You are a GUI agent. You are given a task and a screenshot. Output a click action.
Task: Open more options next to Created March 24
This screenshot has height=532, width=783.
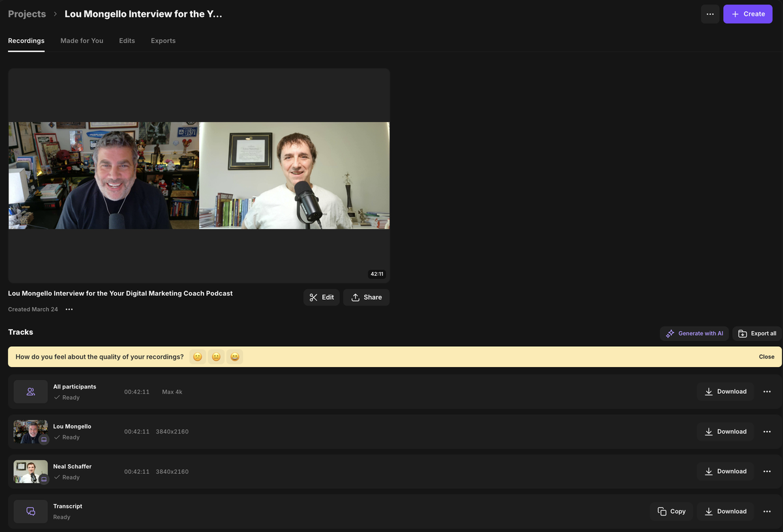point(69,309)
